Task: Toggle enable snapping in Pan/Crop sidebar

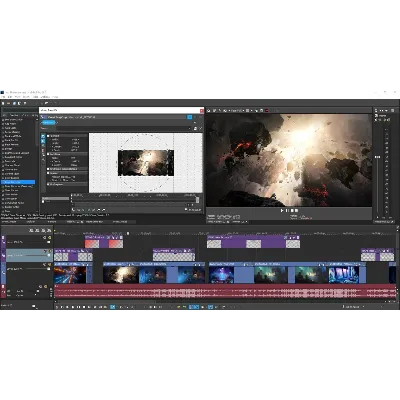Action: click(43, 151)
